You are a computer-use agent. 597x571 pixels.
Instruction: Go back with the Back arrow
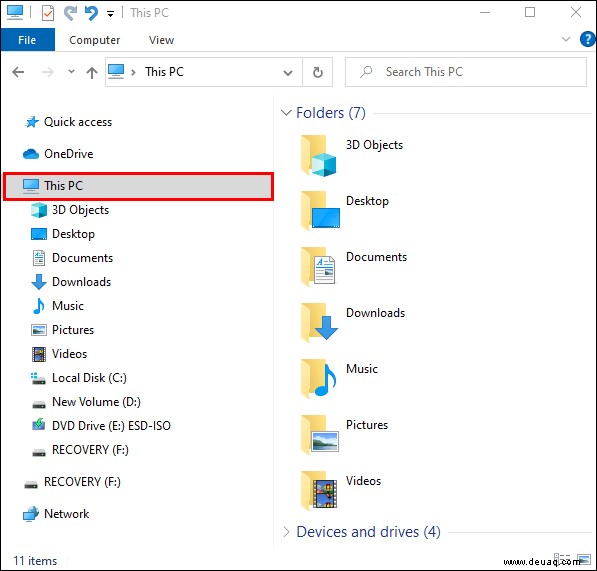coord(18,72)
